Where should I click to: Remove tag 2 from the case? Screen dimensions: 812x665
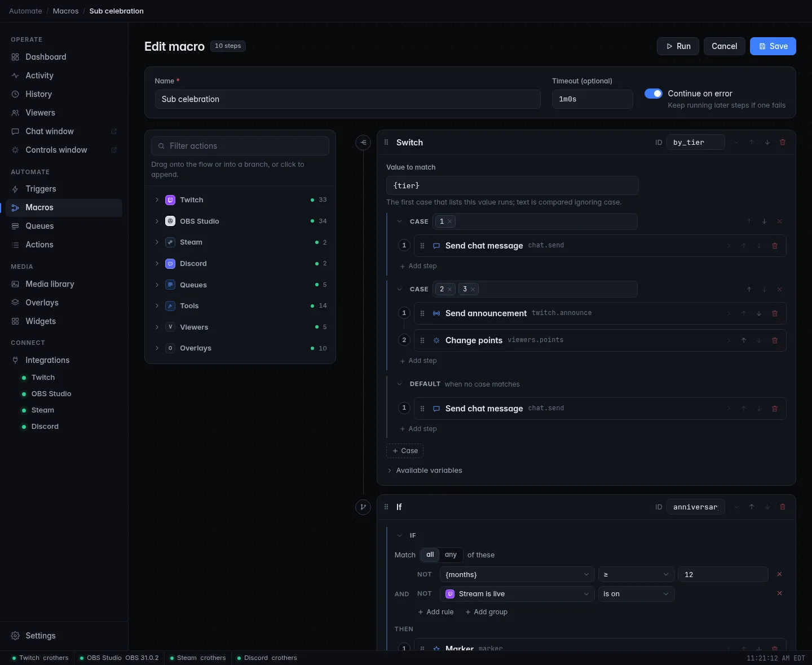click(450, 290)
